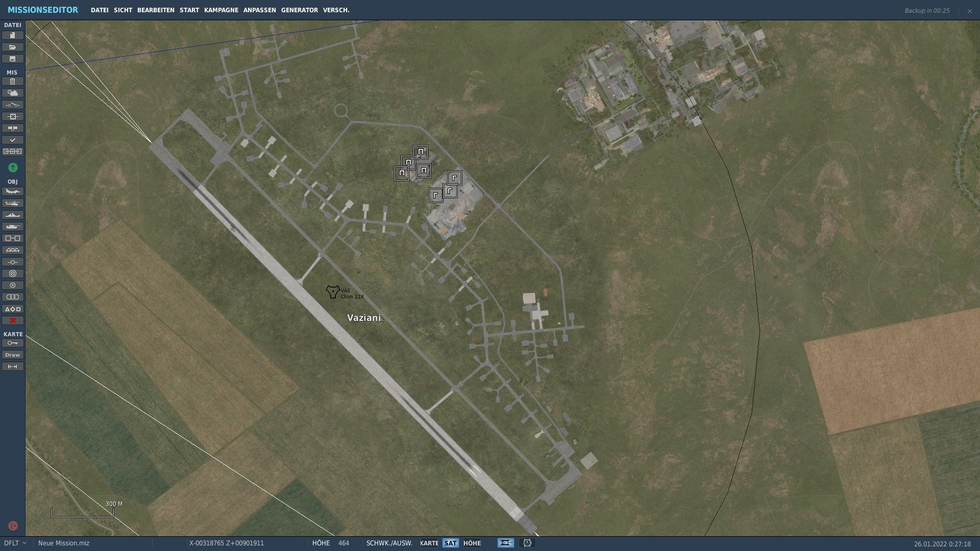The width and height of the screenshot is (980, 551).
Task: Select the bridge-shaped object tool
Action: (x=13, y=251)
